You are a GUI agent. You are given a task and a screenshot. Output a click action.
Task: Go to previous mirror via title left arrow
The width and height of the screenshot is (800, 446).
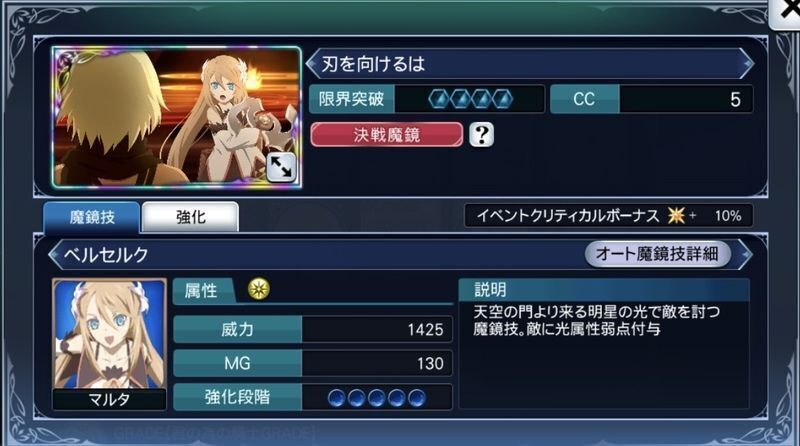click(311, 64)
